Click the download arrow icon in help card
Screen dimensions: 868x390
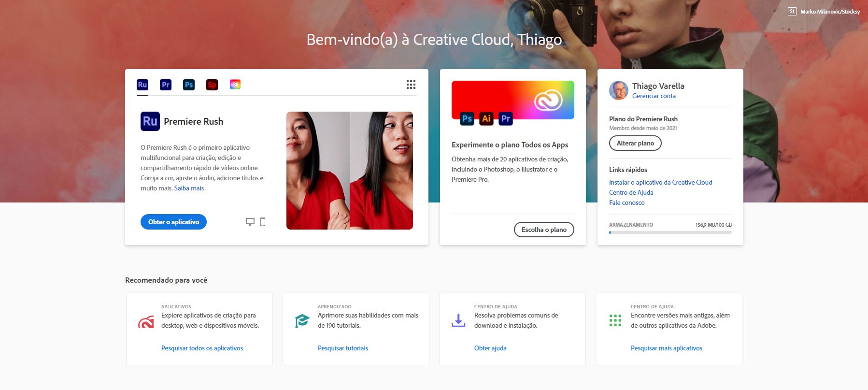click(x=458, y=320)
